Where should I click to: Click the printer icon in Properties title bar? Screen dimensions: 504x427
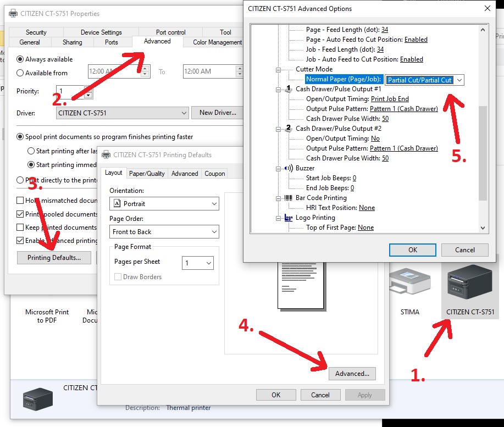[x=13, y=14]
